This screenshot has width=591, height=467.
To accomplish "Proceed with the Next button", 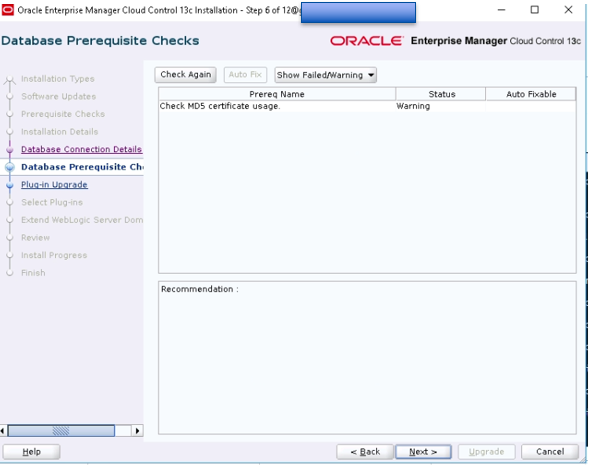I will 423,452.
